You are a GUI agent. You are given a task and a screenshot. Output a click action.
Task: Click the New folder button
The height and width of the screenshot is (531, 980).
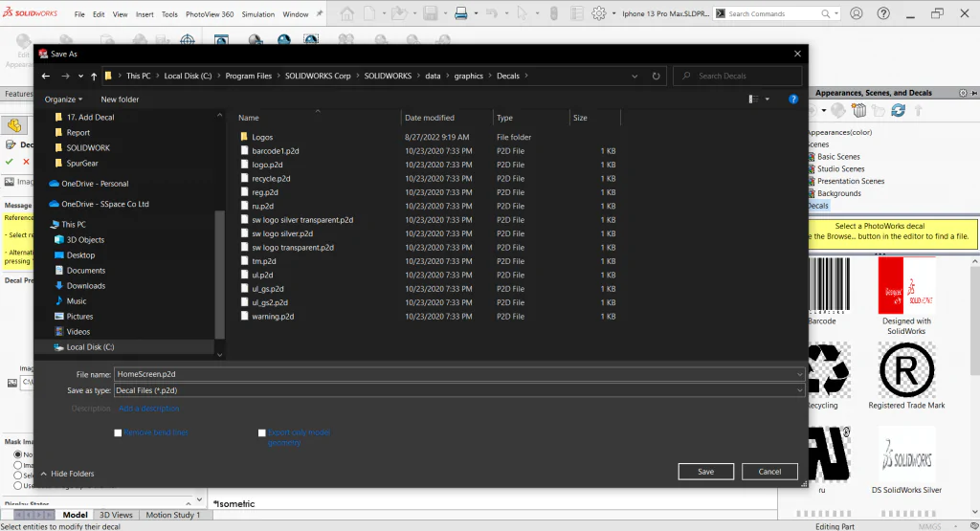tap(120, 100)
